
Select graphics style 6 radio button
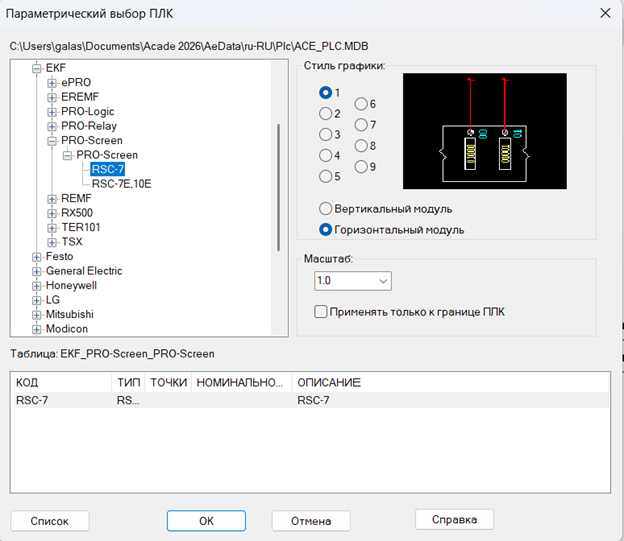[x=361, y=104]
